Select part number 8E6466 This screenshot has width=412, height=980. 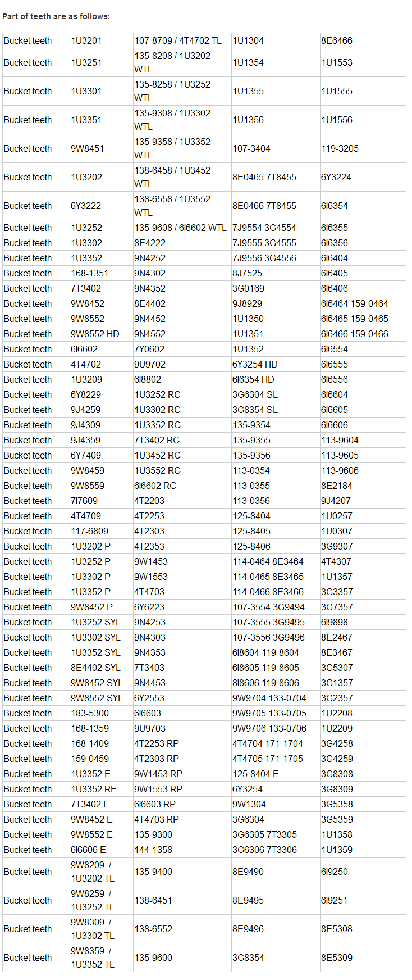[x=337, y=40]
